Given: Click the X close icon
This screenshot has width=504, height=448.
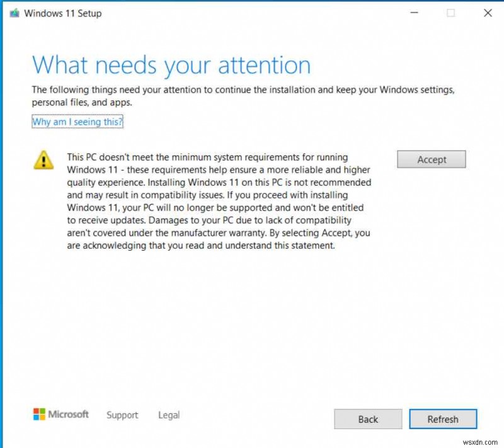Looking at the screenshot, I should (x=488, y=13).
